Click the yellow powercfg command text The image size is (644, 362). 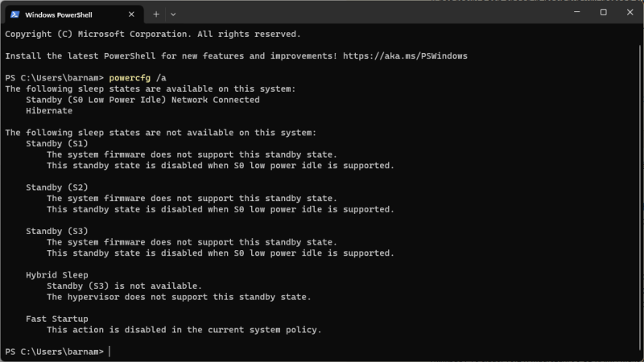pos(130,78)
